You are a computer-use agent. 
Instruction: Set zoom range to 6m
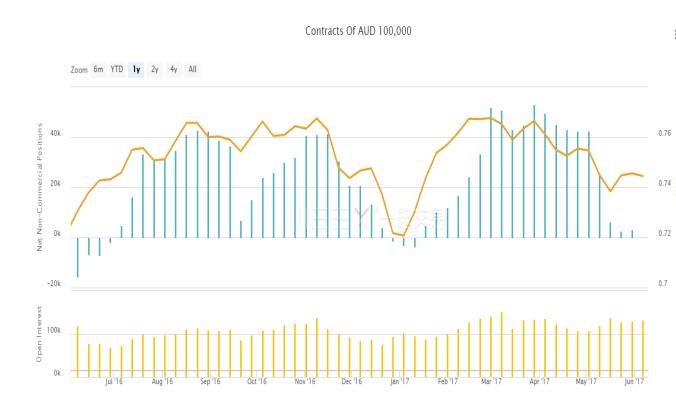[x=99, y=70]
